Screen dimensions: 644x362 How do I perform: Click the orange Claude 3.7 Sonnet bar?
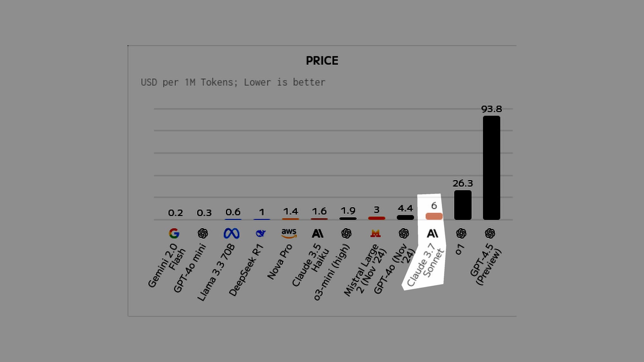click(x=434, y=216)
